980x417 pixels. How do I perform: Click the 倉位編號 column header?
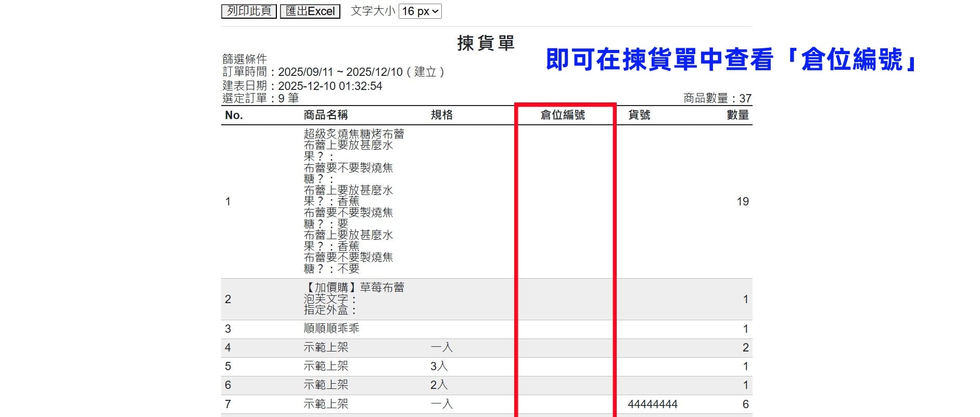[563, 115]
